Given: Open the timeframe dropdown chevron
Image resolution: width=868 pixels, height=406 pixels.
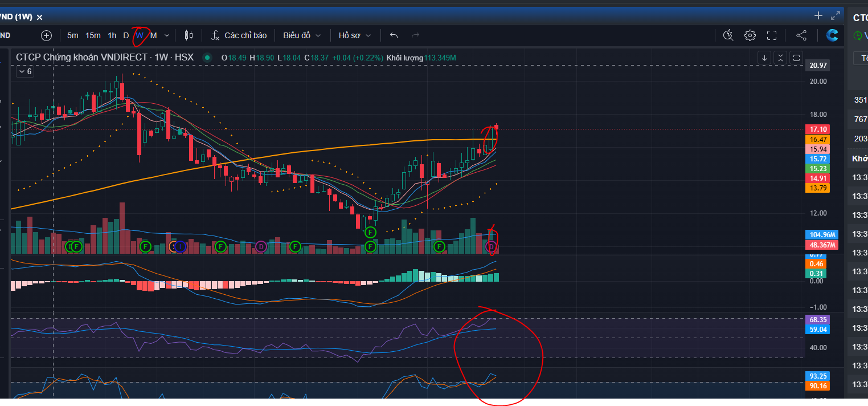Looking at the screenshot, I should [167, 35].
